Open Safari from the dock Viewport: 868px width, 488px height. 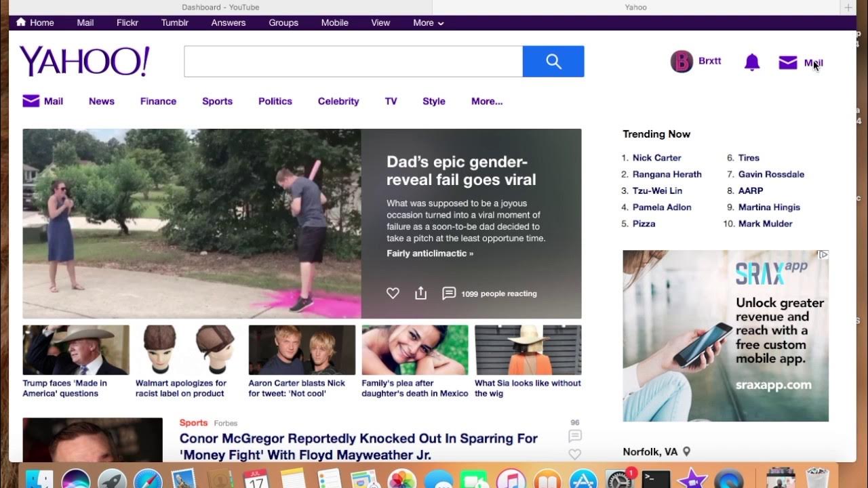[148, 480]
